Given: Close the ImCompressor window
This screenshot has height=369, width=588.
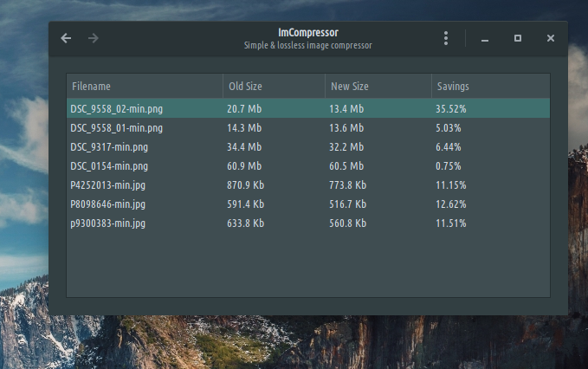Looking at the screenshot, I should [551, 38].
